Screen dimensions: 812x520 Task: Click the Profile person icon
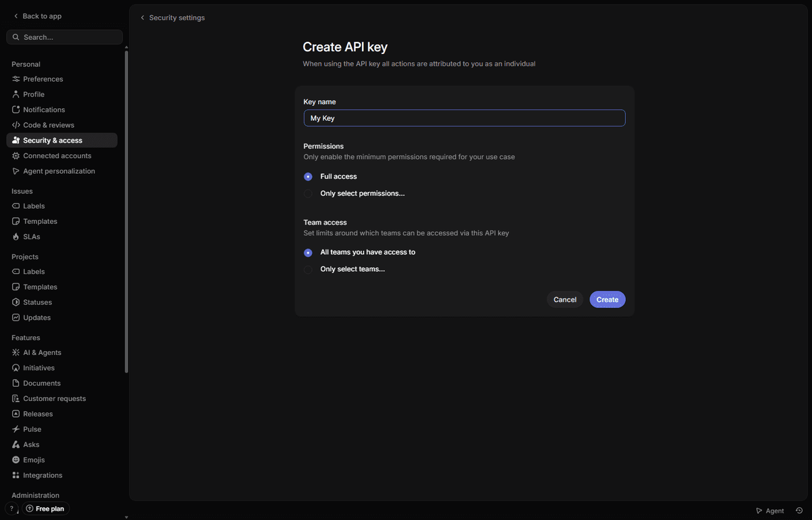click(16, 95)
